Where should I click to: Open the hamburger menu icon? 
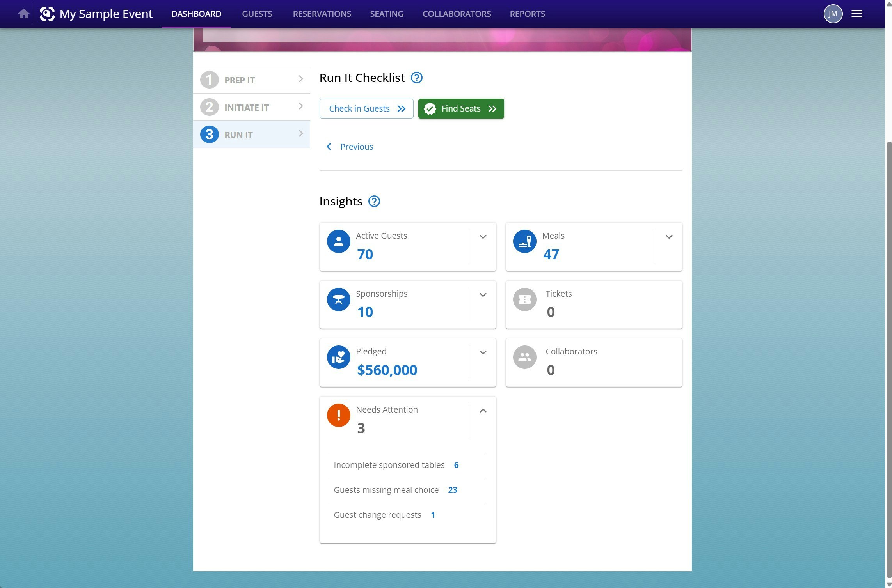856,14
